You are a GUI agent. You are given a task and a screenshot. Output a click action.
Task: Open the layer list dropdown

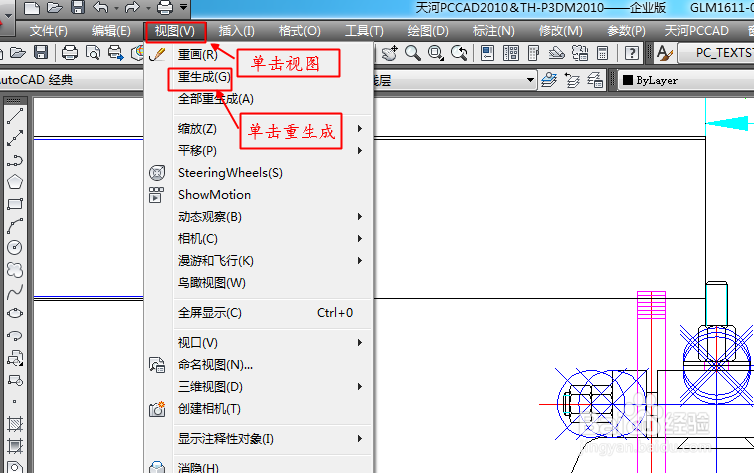(x=530, y=80)
